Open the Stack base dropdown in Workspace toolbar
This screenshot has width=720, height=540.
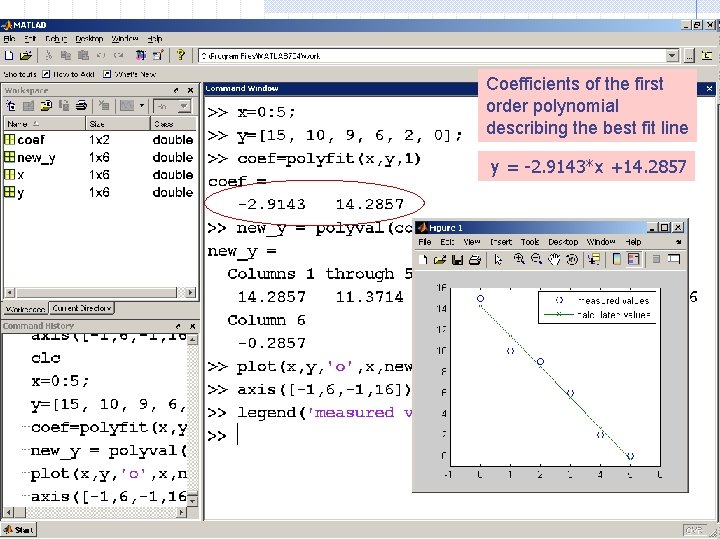tap(171, 107)
